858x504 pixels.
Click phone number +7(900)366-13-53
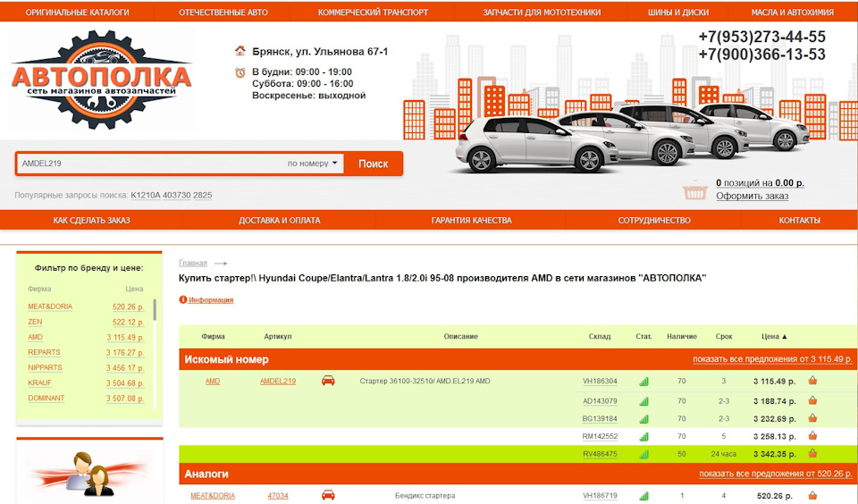point(761,55)
